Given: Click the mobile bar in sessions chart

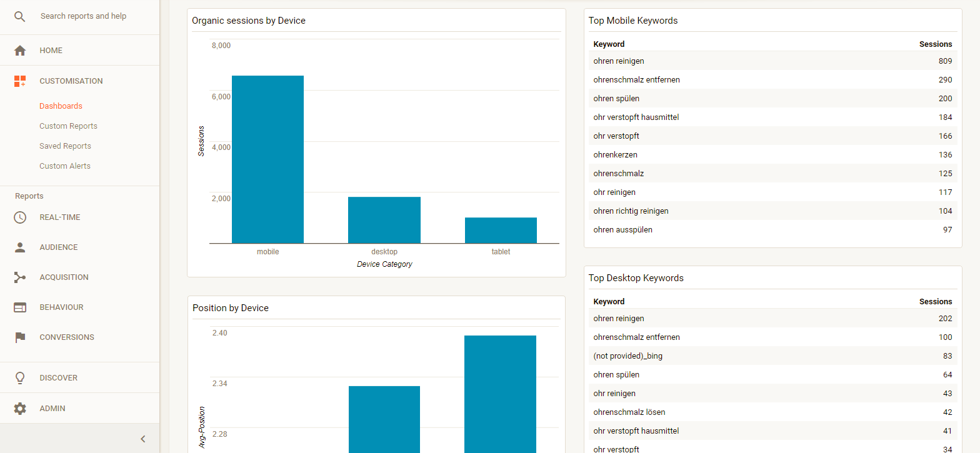Looking at the screenshot, I should pyautogui.click(x=267, y=159).
